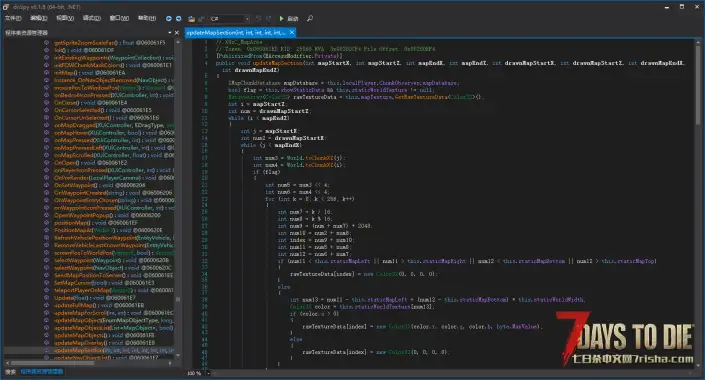
Task: Click the method icon beside onMapHover
Action: point(46,133)
